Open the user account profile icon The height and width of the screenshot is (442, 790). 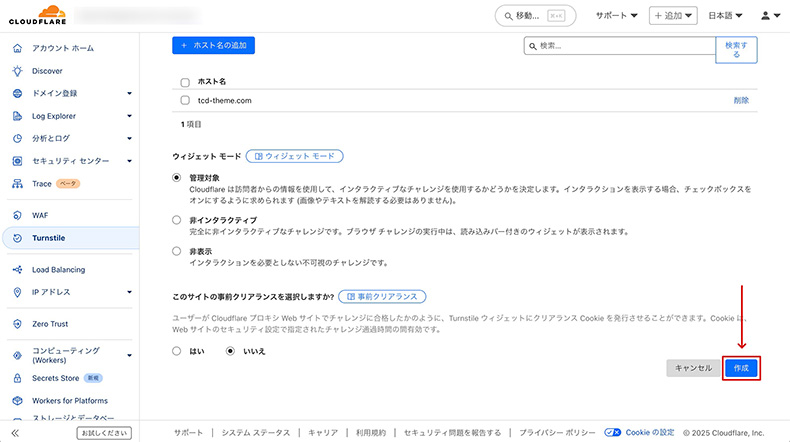click(x=765, y=16)
